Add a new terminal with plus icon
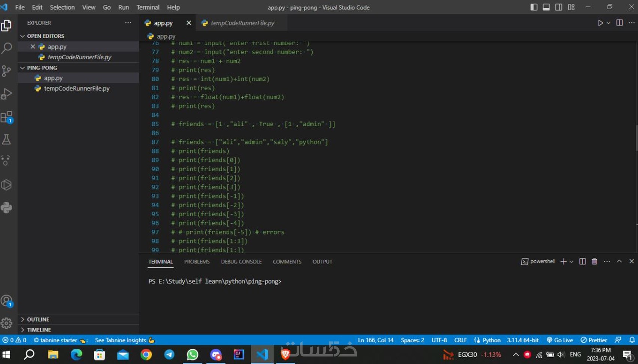This screenshot has width=638, height=364. click(563, 262)
